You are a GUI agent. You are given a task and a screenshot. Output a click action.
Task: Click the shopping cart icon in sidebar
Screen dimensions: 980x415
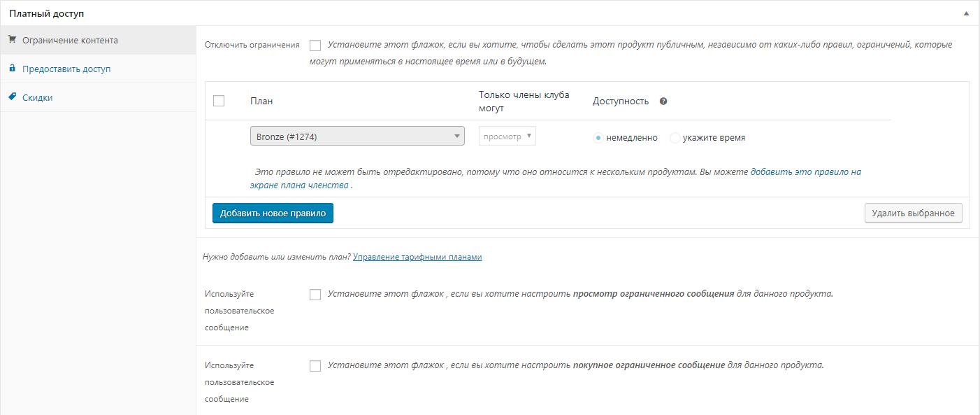coord(12,40)
